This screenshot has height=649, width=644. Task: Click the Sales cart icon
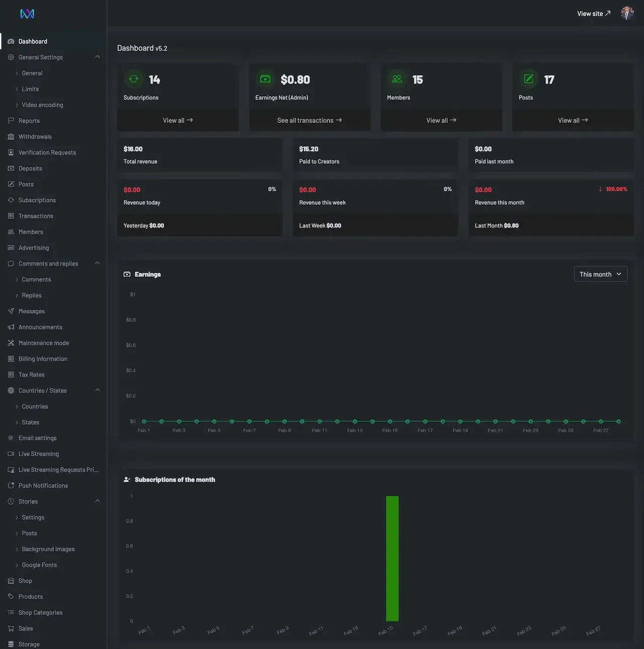[11, 628]
